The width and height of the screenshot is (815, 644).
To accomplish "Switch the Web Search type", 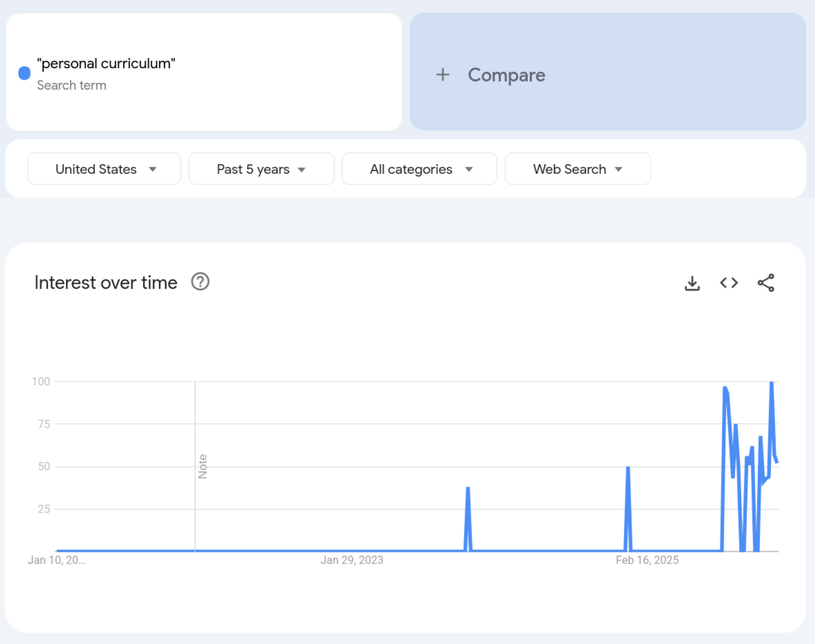I will pos(577,169).
